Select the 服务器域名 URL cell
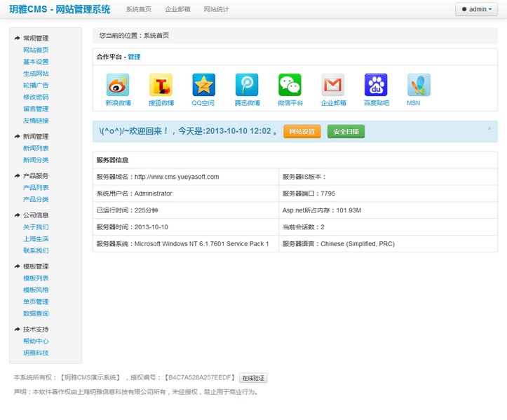This screenshot has height=420, width=507. [186, 177]
